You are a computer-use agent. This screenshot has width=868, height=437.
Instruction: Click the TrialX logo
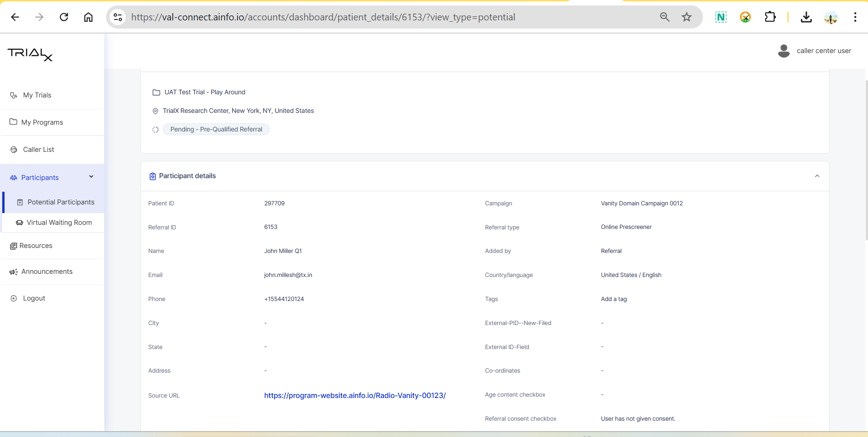point(30,54)
